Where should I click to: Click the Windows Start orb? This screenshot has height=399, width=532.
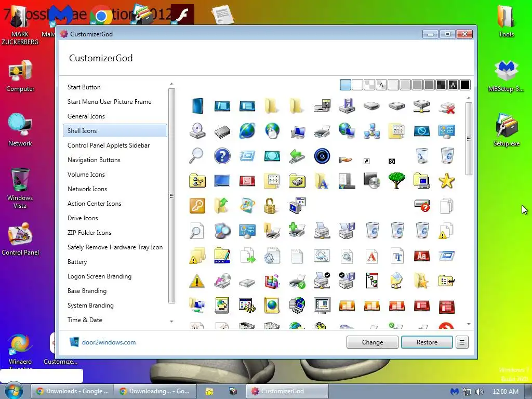[x=13, y=391]
